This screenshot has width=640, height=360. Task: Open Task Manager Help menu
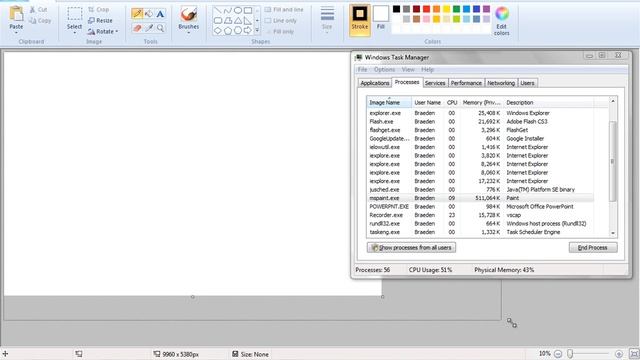tap(427, 70)
